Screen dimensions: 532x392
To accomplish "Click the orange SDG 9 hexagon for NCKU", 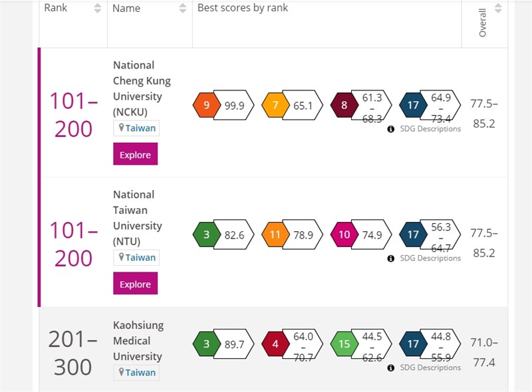I will [x=206, y=105].
